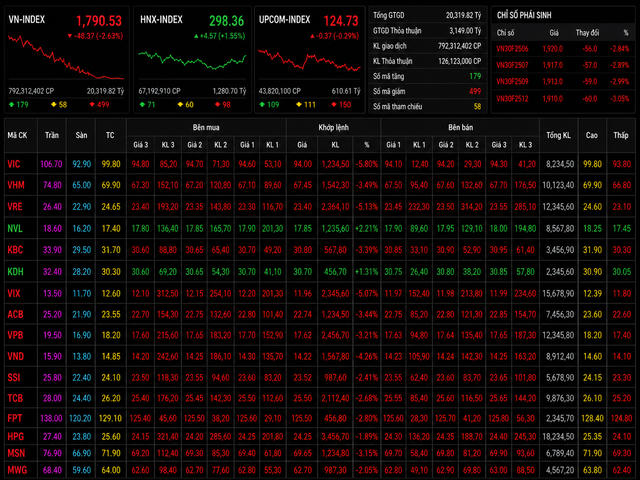This screenshot has height=480, width=640.
Task: Click the GTGD Thỏa thuận label
Action: [397, 31]
